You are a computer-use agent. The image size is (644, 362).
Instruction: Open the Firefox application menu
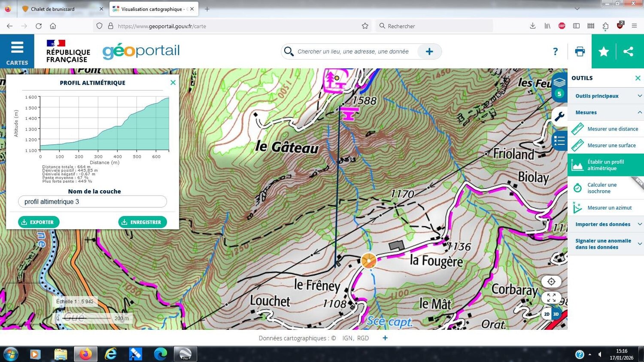634,26
